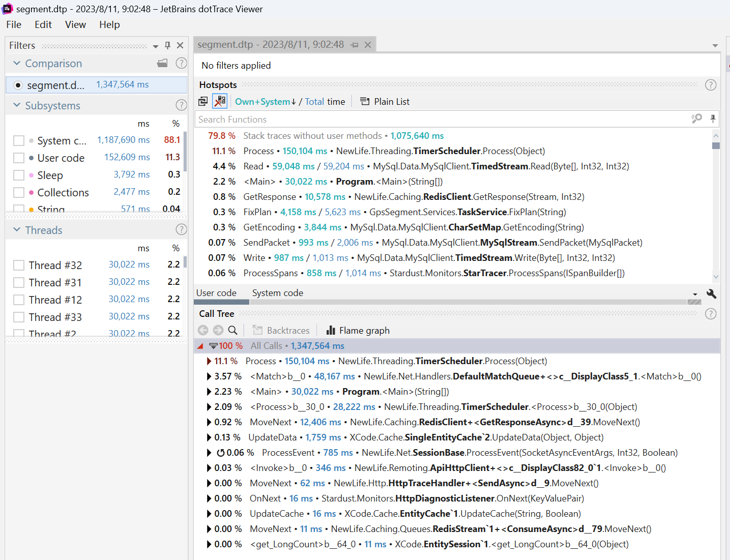The width and height of the screenshot is (730, 560).
Task: Click the Plain List icon
Action: coord(365,101)
